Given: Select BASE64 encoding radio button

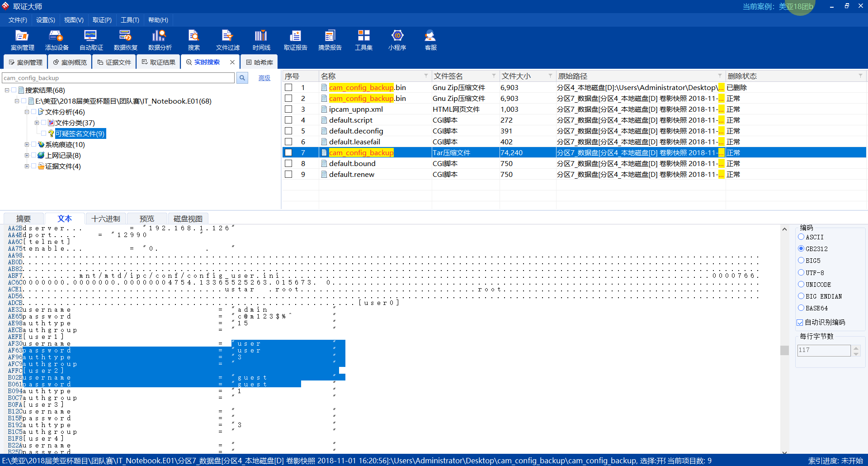Looking at the screenshot, I should 801,308.
